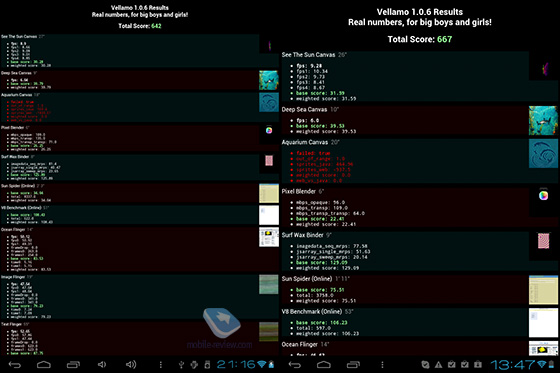The height and width of the screenshot is (373, 560).
Task: Tap the back arrow beside the 21:16 clock bar
Action: tap(15, 364)
